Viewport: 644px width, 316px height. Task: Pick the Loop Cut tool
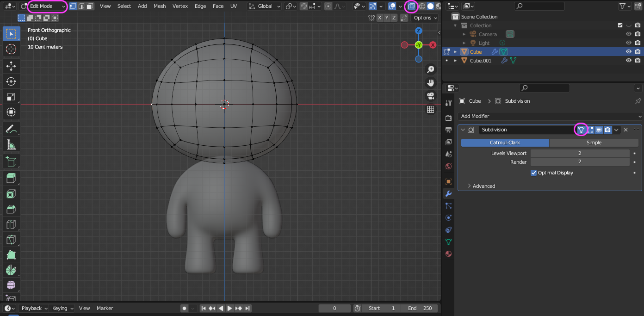pyautogui.click(x=11, y=225)
